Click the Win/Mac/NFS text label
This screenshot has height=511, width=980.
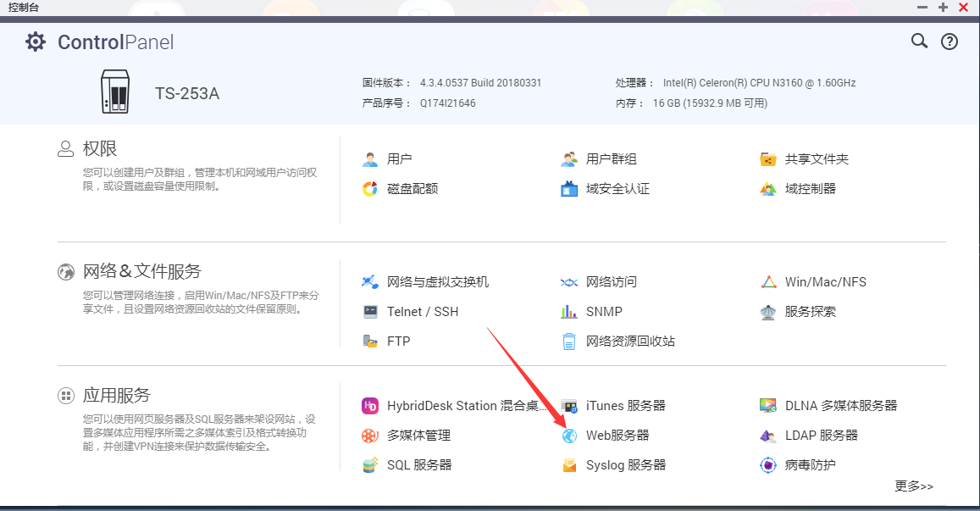pyautogui.click(x=826, y=282)
